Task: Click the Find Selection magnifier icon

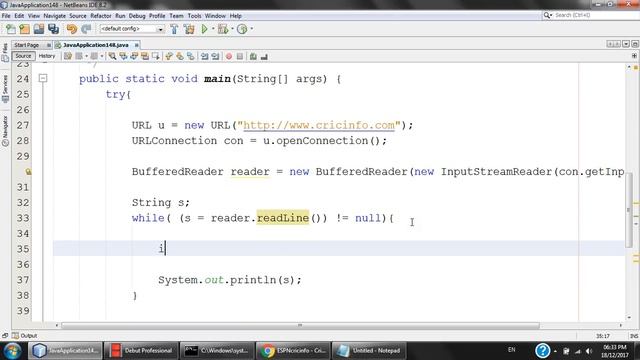Action: tap(112, 56)
